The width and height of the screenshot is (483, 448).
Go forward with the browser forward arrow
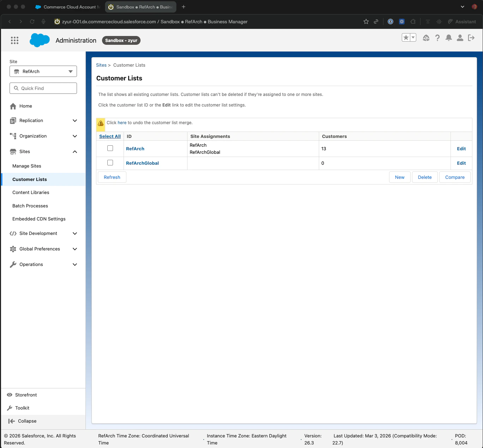coord(21,22)
